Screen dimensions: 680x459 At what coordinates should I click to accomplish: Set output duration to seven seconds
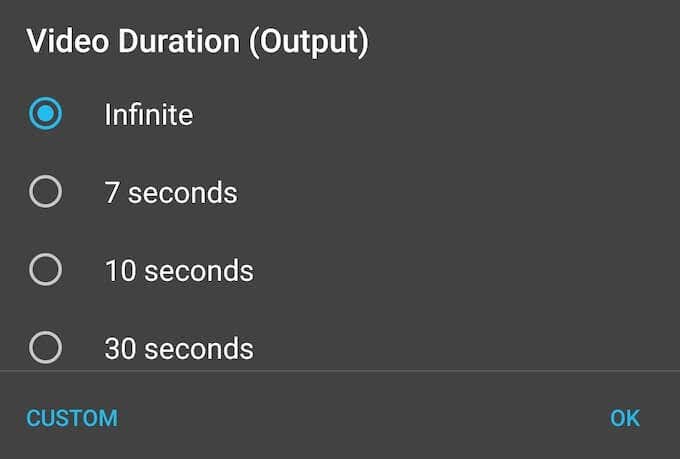tap(46, 192)
